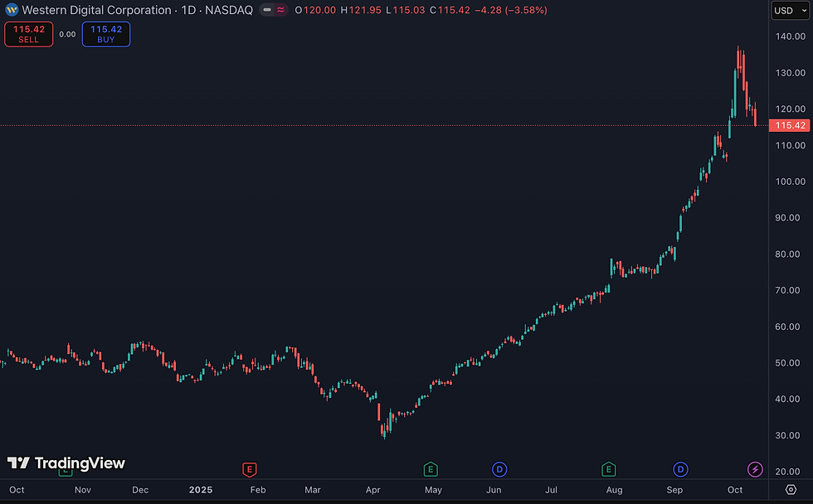The image size is (813, 504).
Task: Click the high value H121.95
Action: pos(361,10)
